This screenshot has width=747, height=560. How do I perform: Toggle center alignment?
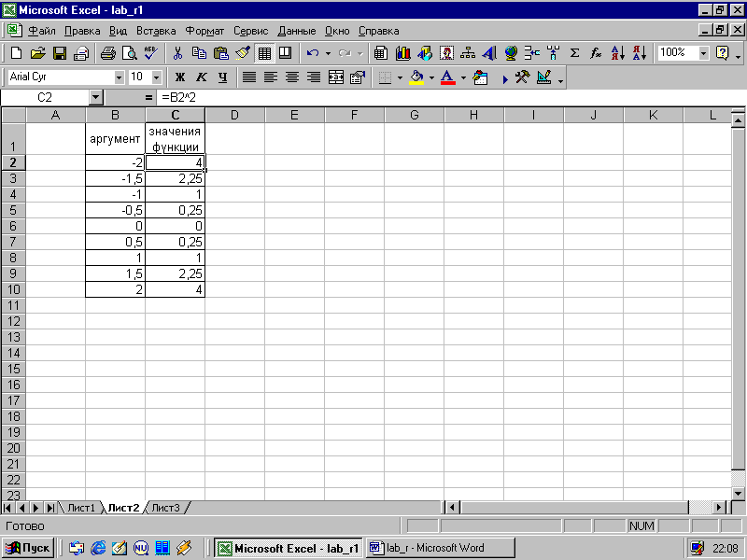(292, 77)
